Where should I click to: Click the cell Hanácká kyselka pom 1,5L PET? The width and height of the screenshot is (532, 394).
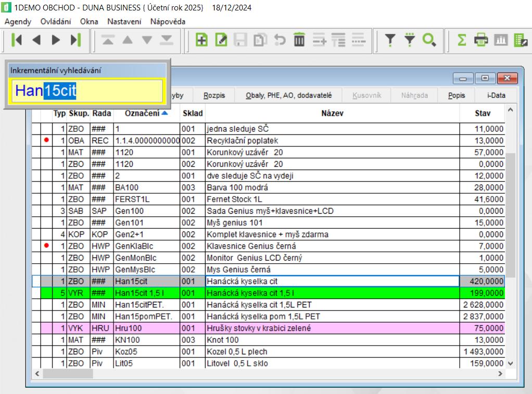click(x=332, y=316)
